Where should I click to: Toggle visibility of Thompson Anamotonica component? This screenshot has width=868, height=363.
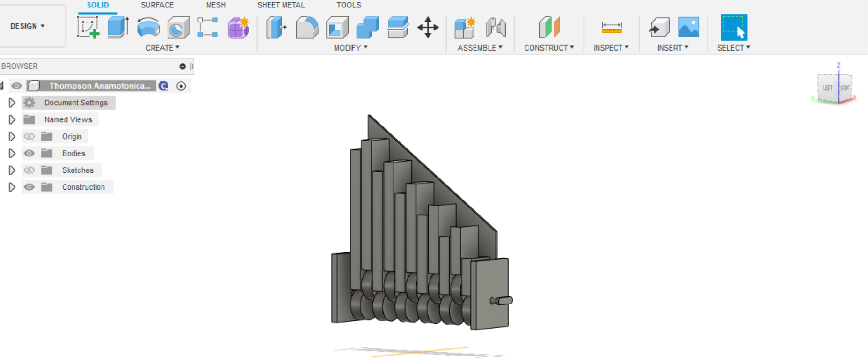[x=16, y=86]
